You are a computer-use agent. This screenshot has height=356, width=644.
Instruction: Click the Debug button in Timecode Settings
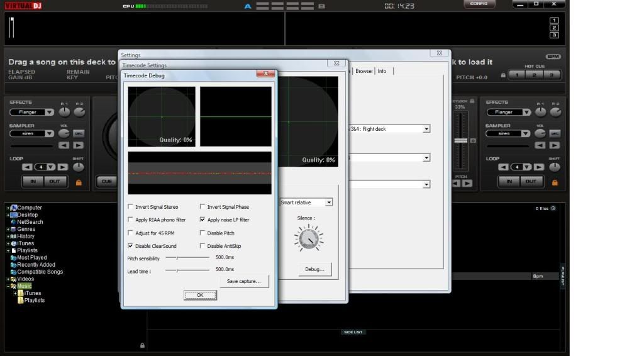click(x=314, y=269)
